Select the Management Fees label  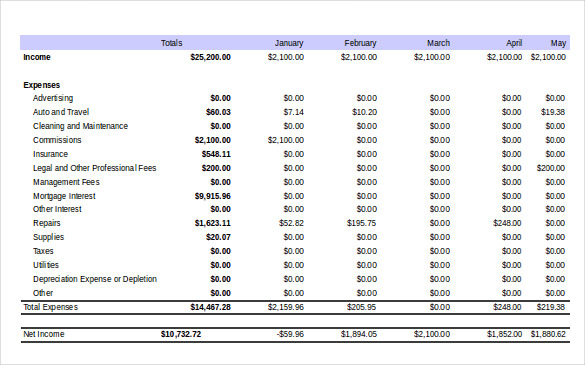click(66, 182)
